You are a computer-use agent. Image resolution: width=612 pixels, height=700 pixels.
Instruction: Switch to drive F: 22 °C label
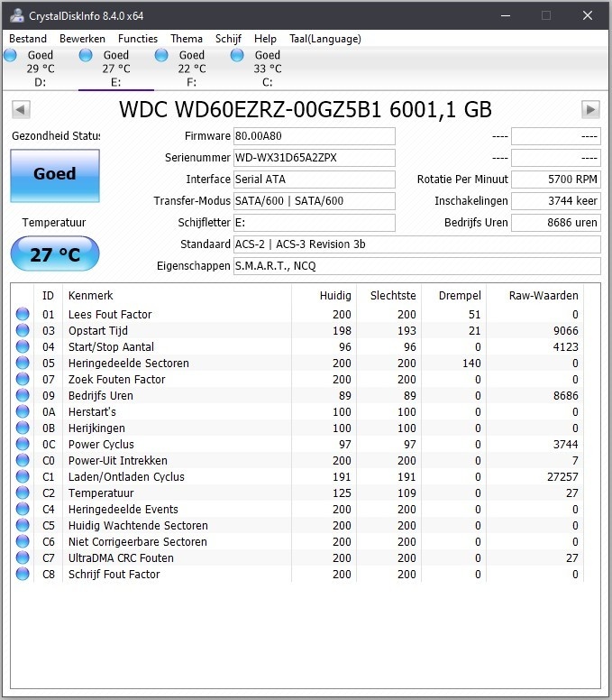[192, 69]
